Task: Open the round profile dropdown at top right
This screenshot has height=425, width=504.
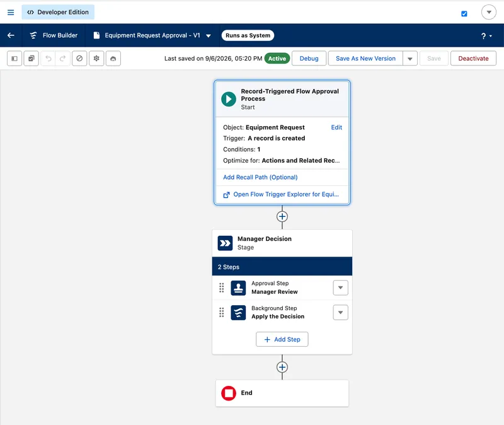Action: coord(489,12)
